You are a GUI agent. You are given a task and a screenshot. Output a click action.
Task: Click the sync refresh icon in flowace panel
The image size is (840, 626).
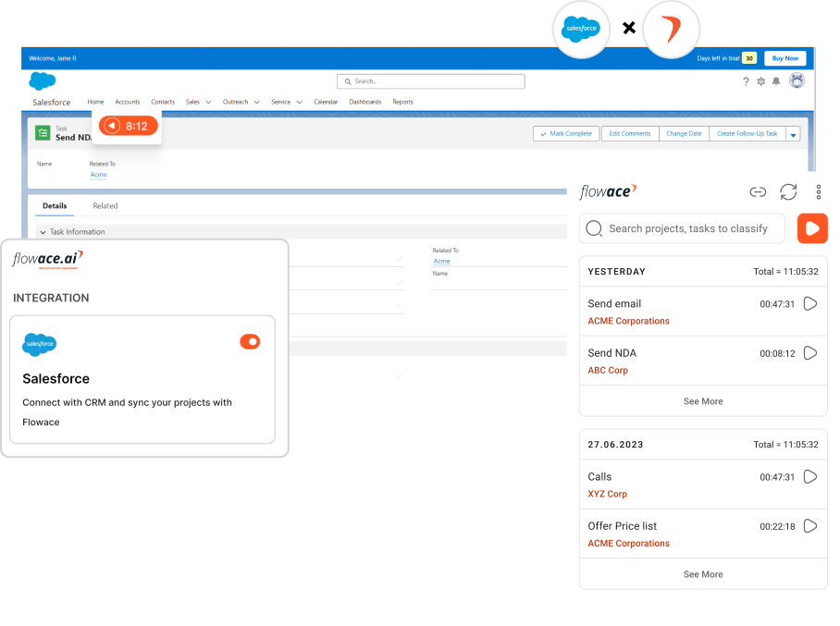click(x=788, y=191)
